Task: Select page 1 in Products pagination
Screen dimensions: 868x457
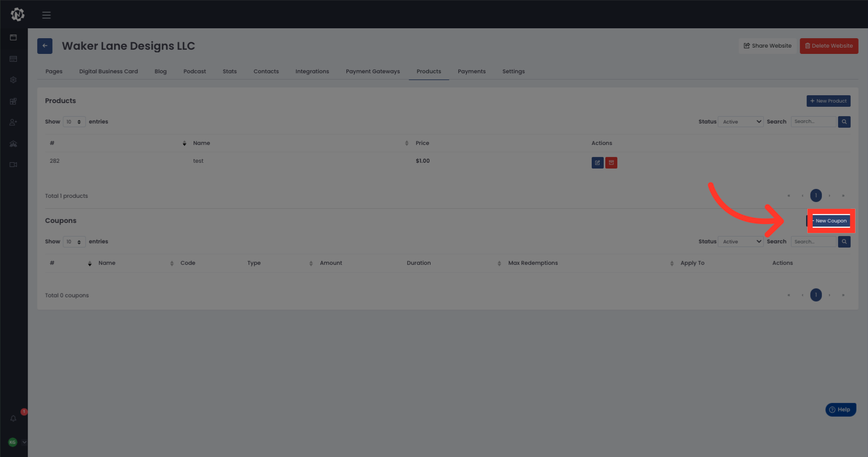Action: pyautogui.click(x=816, y=196)
